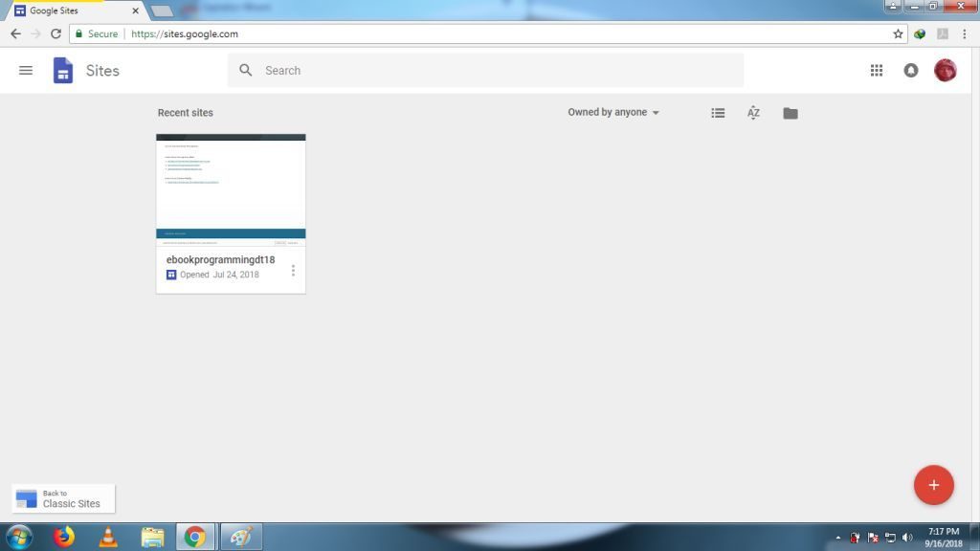
Task: Open the ebookprogrammingdt18 site thumbnail
Action: click(231, 190)
